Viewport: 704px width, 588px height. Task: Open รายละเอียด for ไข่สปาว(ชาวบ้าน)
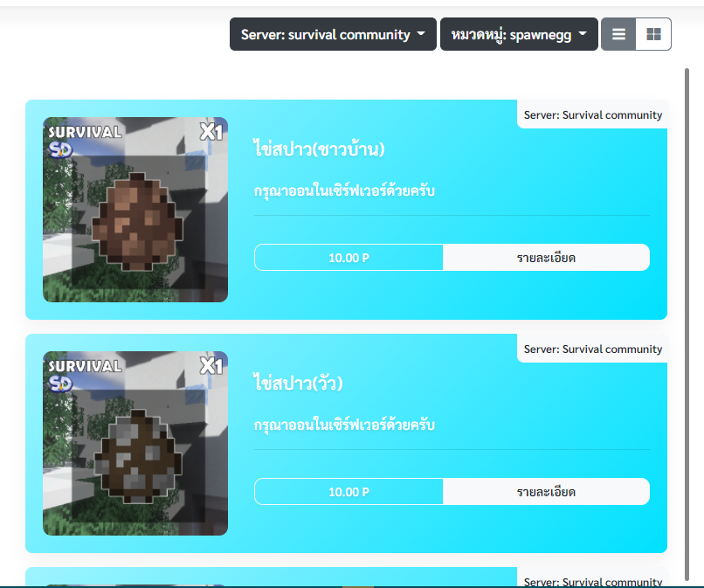click(x=546, y=258)
